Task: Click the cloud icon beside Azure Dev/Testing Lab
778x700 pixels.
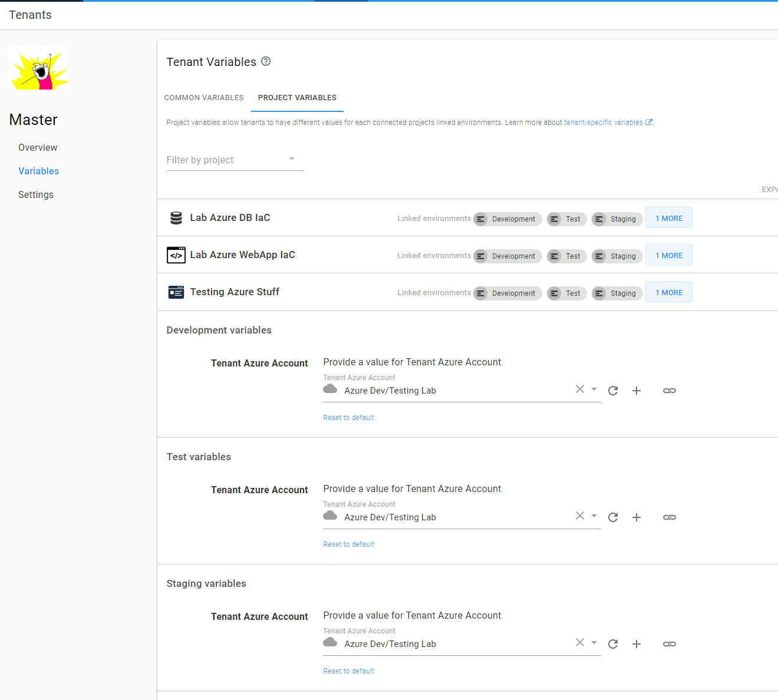Action: (330, 389)
